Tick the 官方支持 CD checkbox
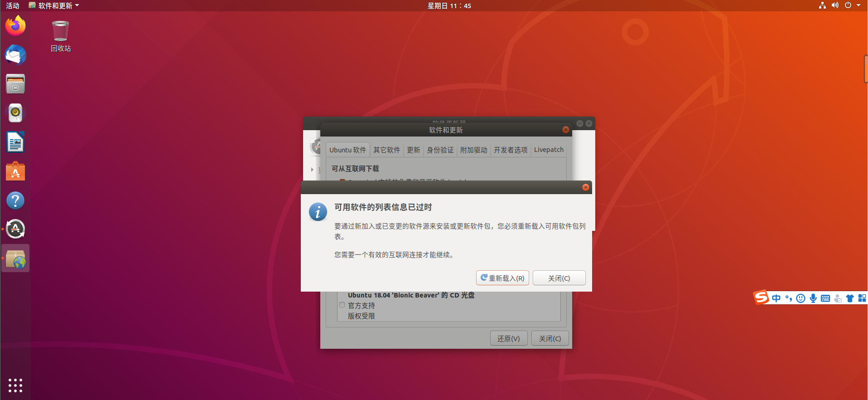This screenshot has width=868, height=400. click(x=342, y=305)
